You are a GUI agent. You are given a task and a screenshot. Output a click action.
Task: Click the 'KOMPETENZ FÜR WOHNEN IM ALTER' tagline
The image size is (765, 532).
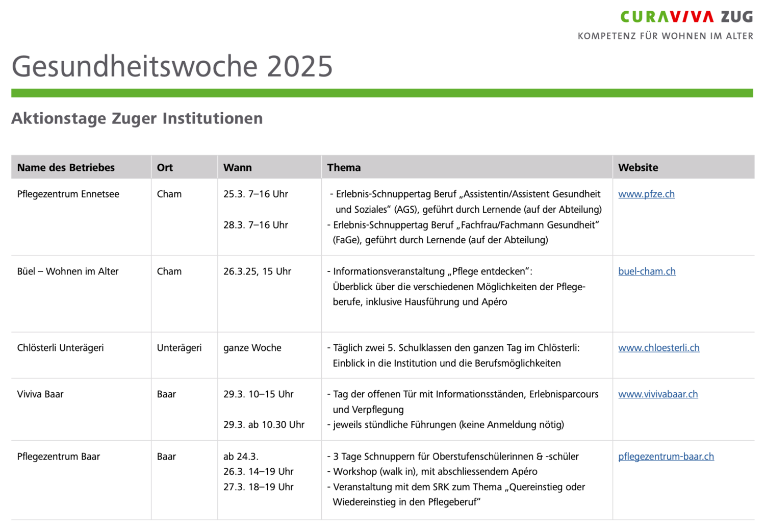coord(666,36)
